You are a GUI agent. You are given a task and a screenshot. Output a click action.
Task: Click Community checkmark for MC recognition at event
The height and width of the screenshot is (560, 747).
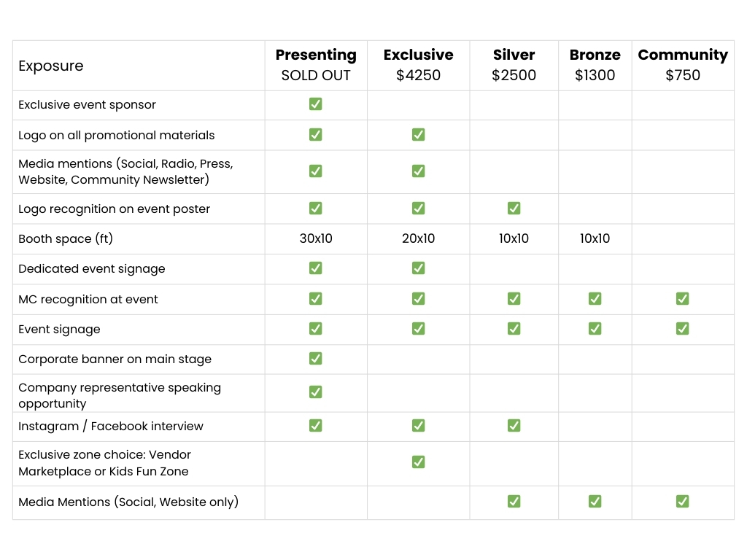pyautogui.click(x=682, y=299)
